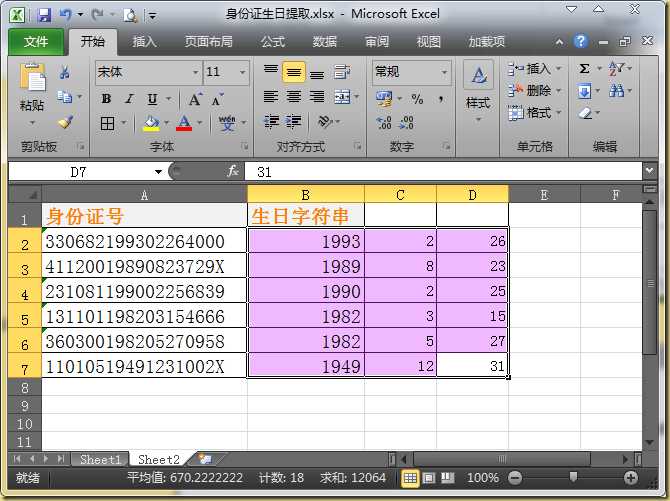Click the Cut scissors icon
The height and width of the screenshot is (501, 670).
pyautogui.click(x=65, y=72)
